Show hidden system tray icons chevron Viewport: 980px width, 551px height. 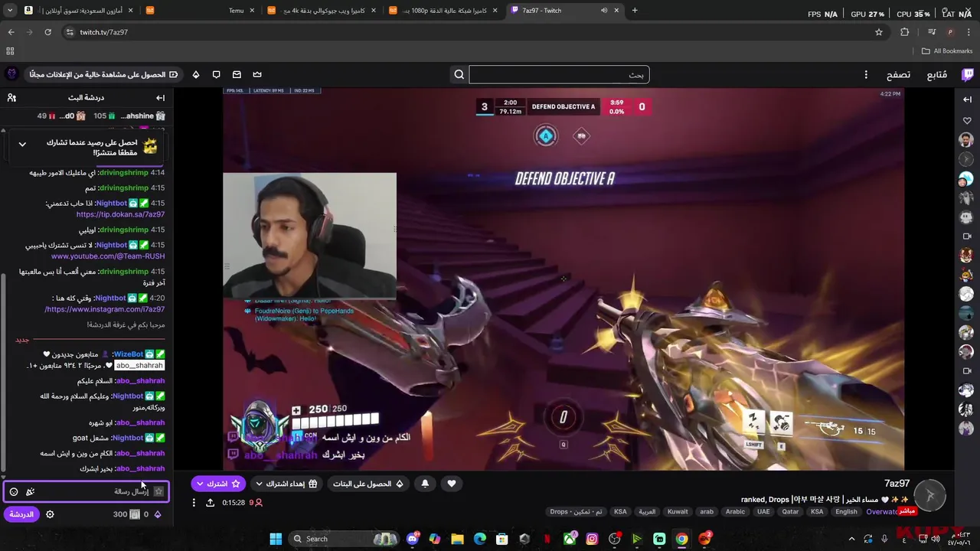point(853,539)
